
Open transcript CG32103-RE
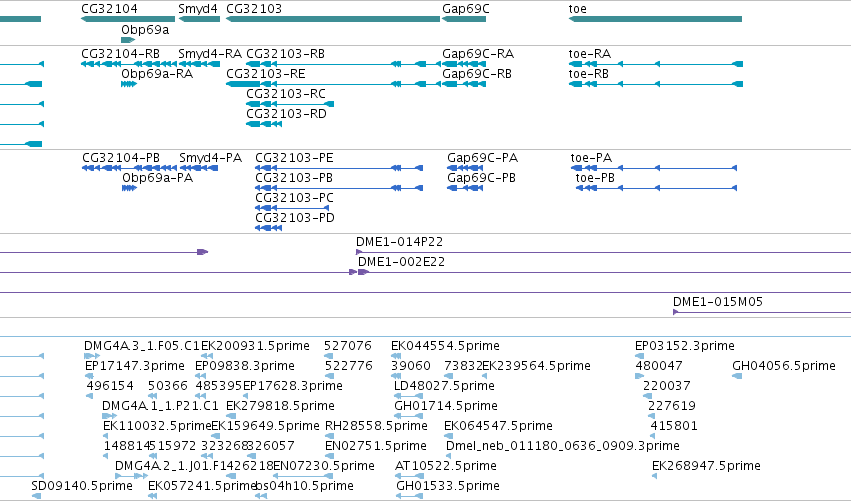266,74
